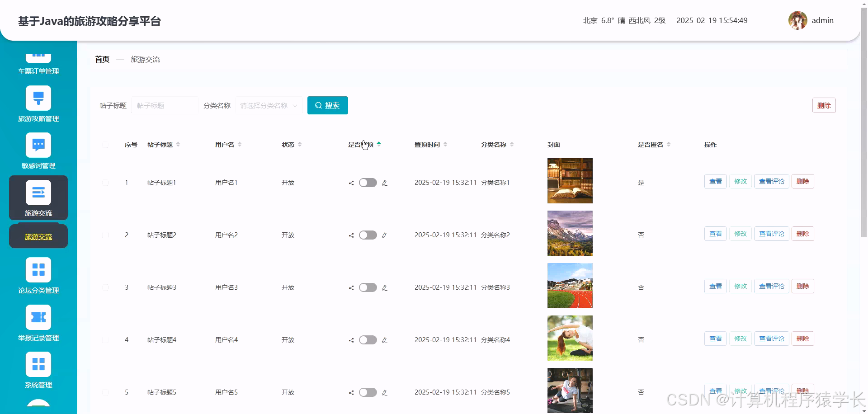Click edit pencil icon in row 帖子标题3
This screenshot has height=414, width=868.
385,288
